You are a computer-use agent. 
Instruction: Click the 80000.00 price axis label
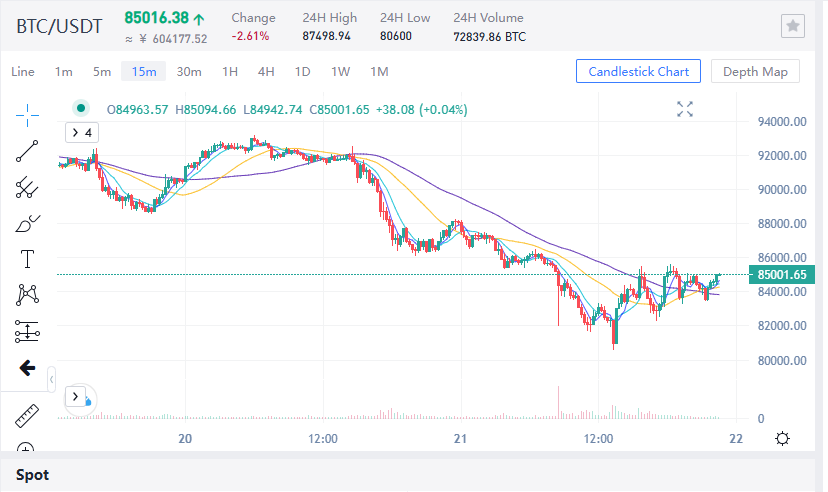[782, 361]
